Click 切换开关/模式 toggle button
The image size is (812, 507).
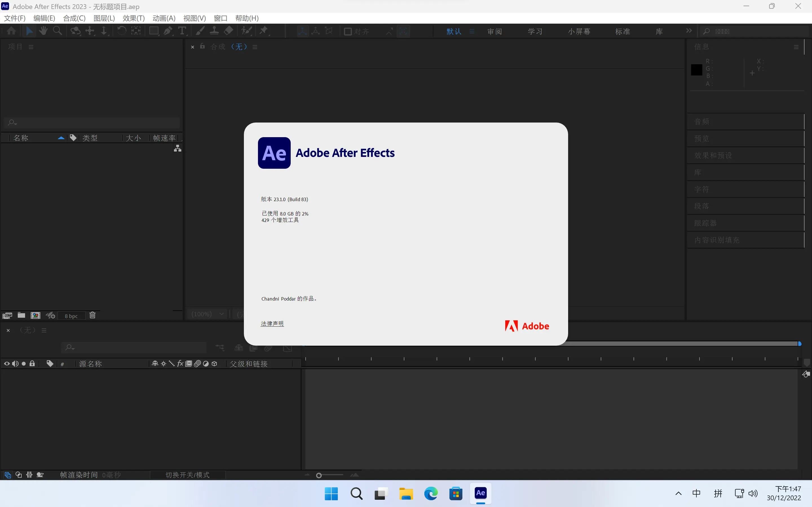tap(187, 475)
